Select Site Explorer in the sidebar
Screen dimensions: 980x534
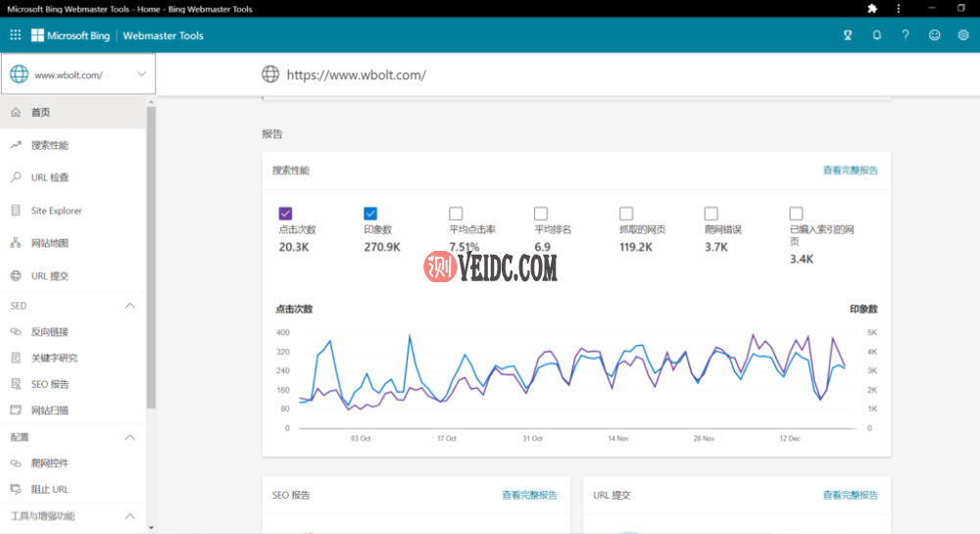73,211
